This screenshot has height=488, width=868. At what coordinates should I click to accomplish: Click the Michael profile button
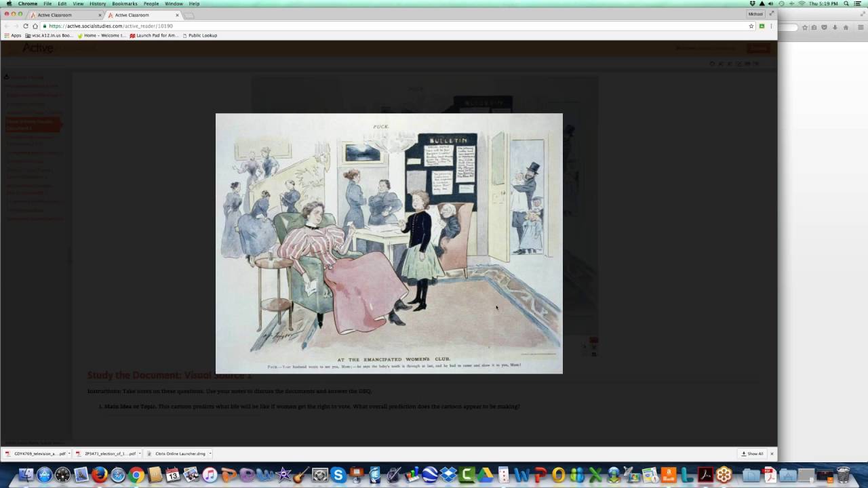pyautogui.click(x=755, y=14)
